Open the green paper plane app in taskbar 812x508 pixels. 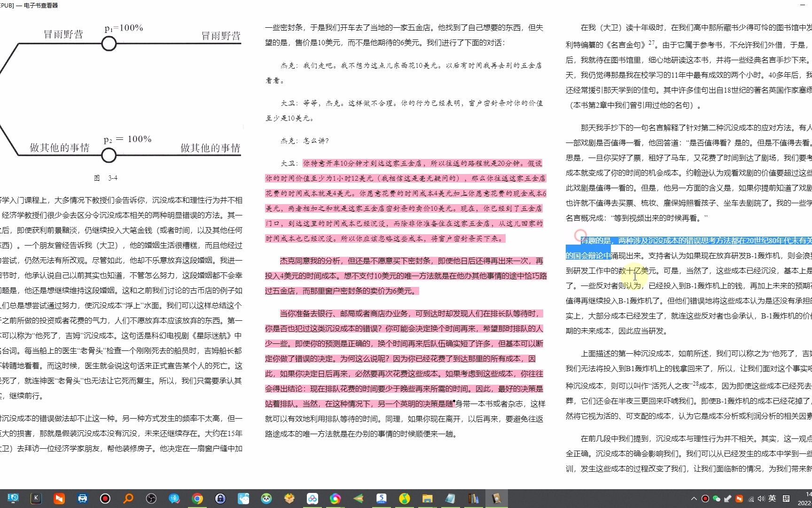pyautogui.click(x=359, y=499)
